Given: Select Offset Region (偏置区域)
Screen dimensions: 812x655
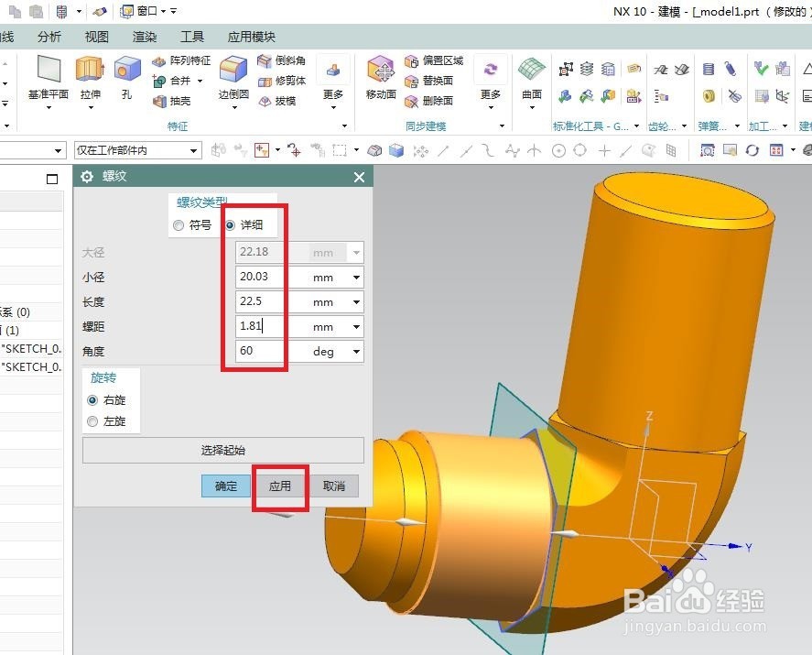Looking at the screenshot, I should tap(433, 61).
